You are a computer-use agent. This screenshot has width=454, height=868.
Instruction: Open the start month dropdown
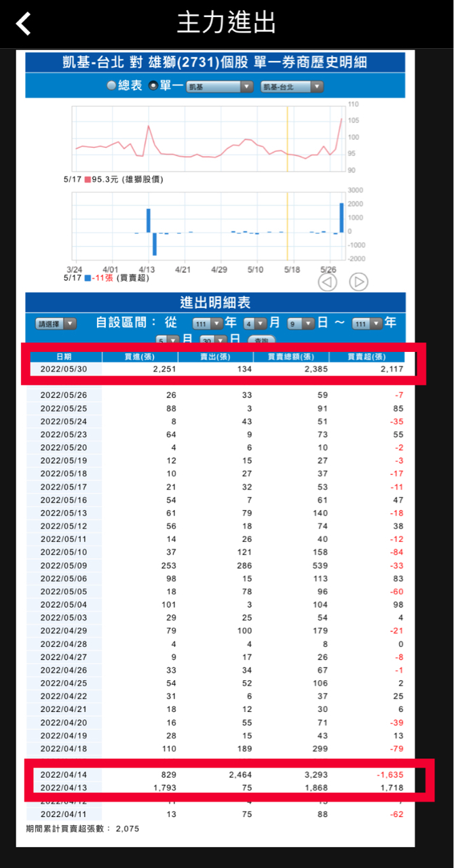tap(255, 323)
